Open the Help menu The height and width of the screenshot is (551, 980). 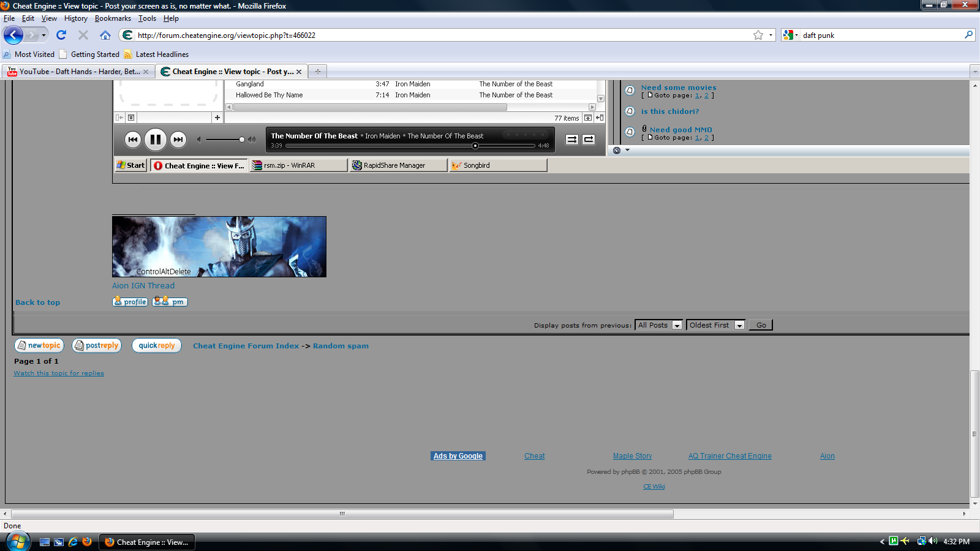coord(171,18)
